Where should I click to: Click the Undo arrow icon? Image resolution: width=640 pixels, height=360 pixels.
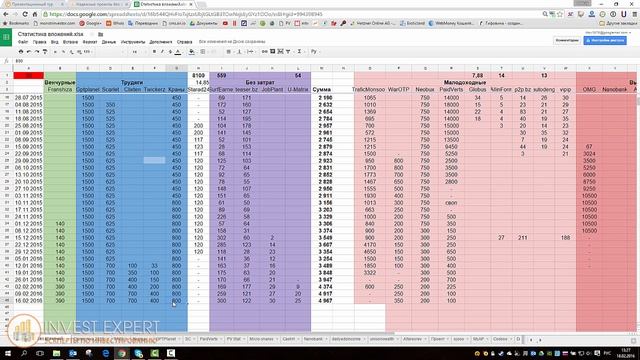29,51
